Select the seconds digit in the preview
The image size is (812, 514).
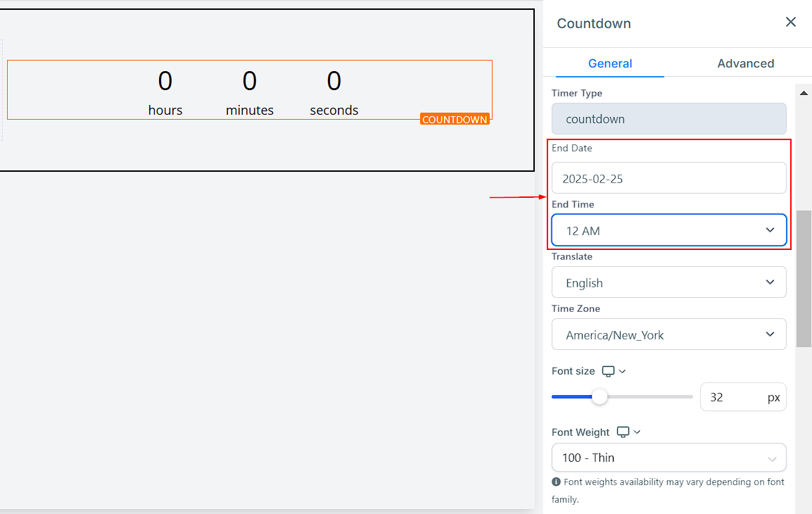334,81
